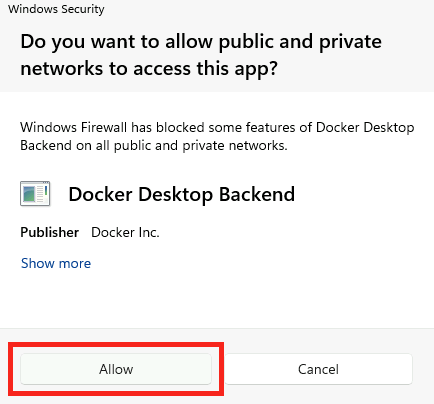Click the Allow button

(116, 369)
